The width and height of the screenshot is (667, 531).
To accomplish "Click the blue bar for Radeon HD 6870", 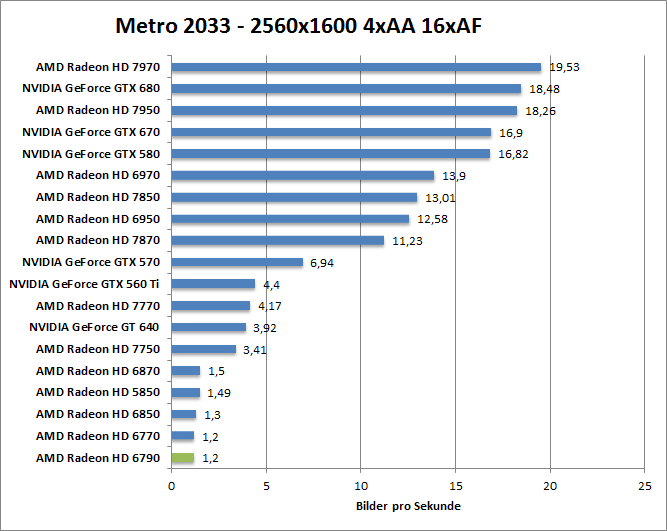I will pyautogui.click(x=186, y=371).
